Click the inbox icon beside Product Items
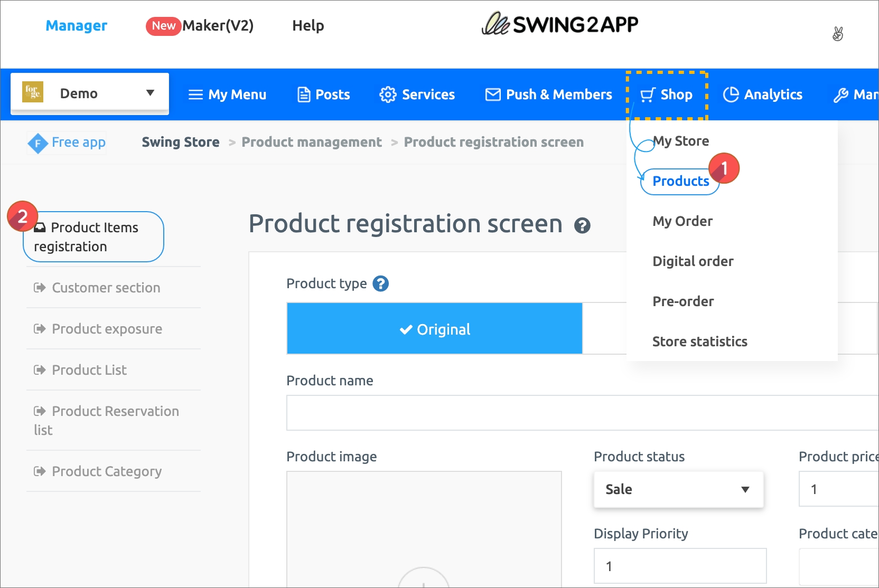This screenshot has height=588, width=879. click(40, 227)
